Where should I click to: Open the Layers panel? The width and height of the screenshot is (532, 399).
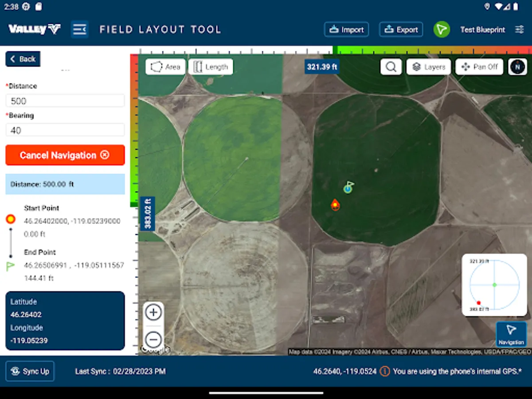(x=428, y=67)
